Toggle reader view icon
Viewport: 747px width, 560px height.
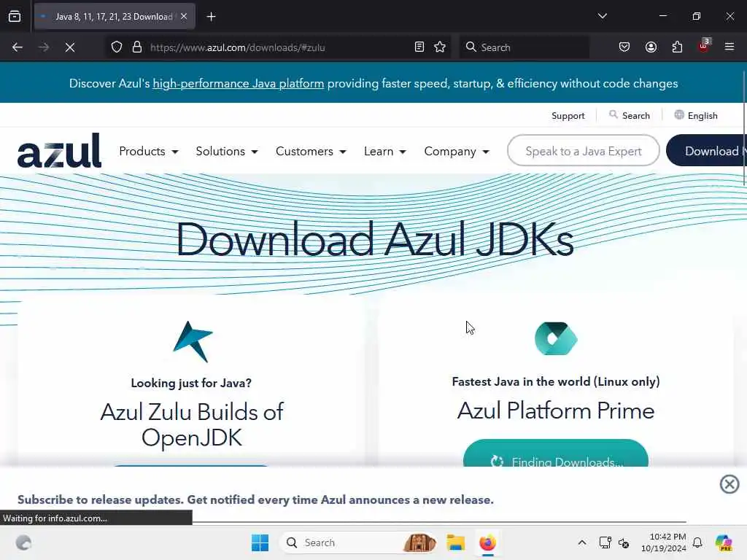[x=419, y=47]
